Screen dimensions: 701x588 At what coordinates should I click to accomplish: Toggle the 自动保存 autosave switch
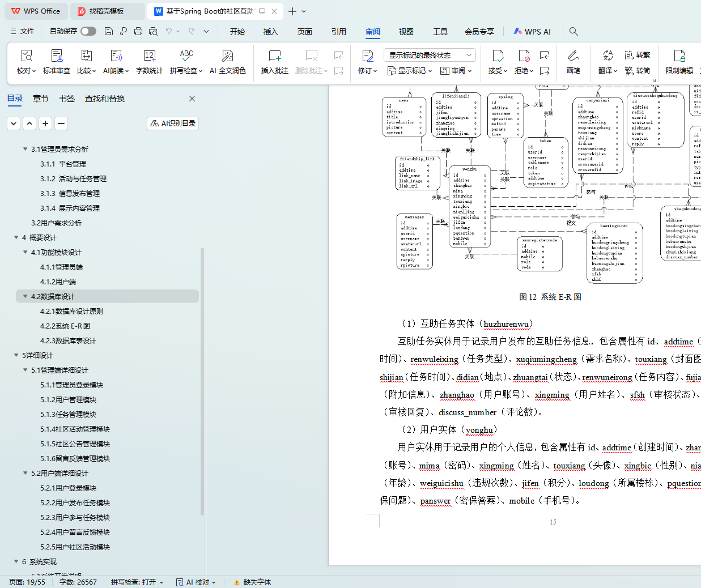pyautogui.click(x=88, y=31)
